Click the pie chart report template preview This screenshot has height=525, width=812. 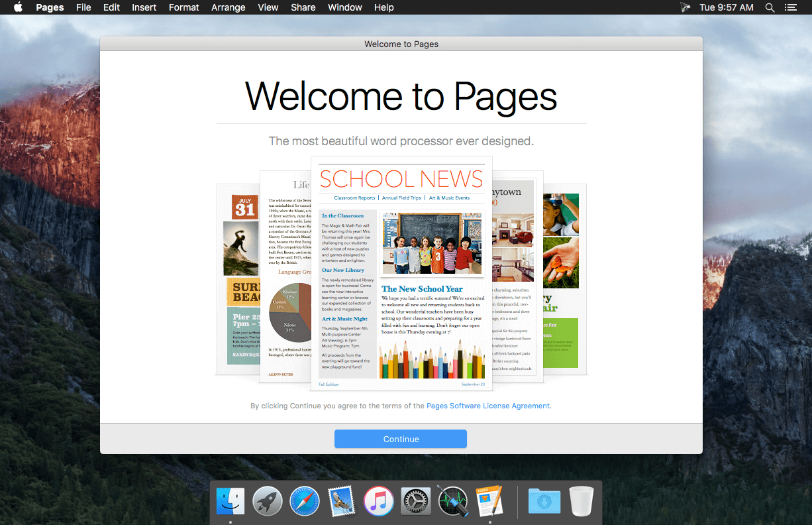coord(285,276)
